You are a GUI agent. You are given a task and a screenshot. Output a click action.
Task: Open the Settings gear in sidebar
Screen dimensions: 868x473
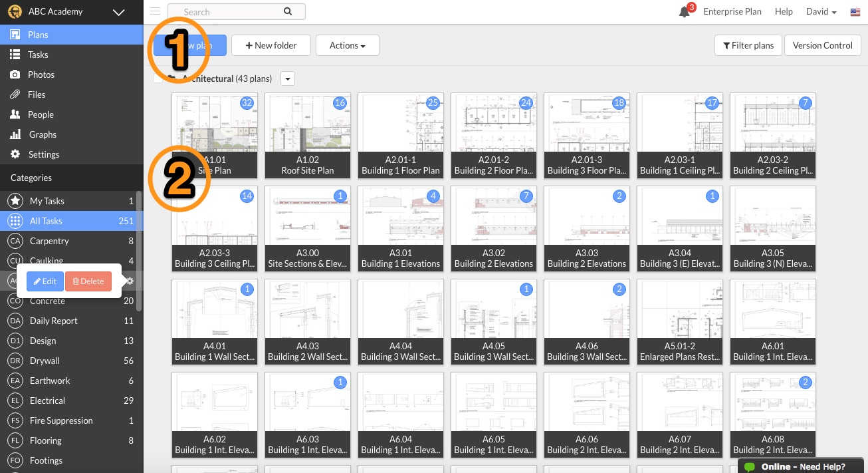(x=15, y=154)
